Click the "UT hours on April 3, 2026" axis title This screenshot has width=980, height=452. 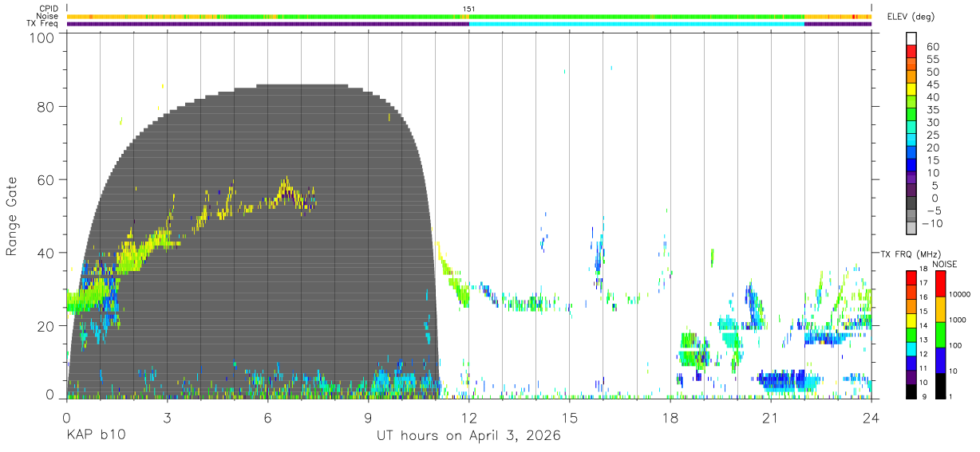(468, 436)
